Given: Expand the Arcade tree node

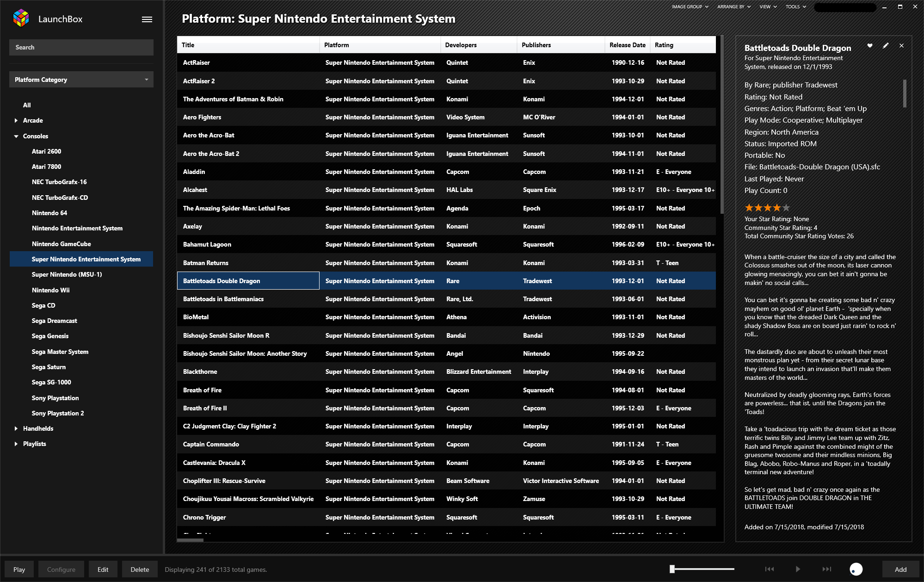Looking at the screenshot, I should [16, 120].
